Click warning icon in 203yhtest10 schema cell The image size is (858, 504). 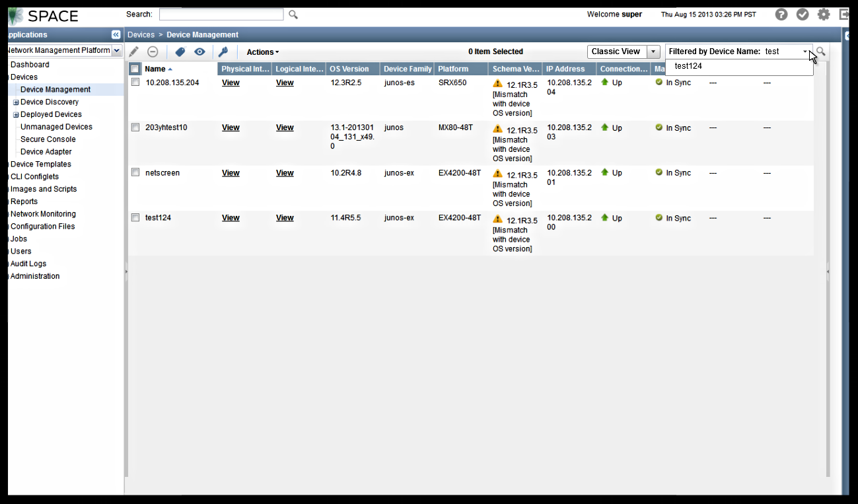(498, 129)
